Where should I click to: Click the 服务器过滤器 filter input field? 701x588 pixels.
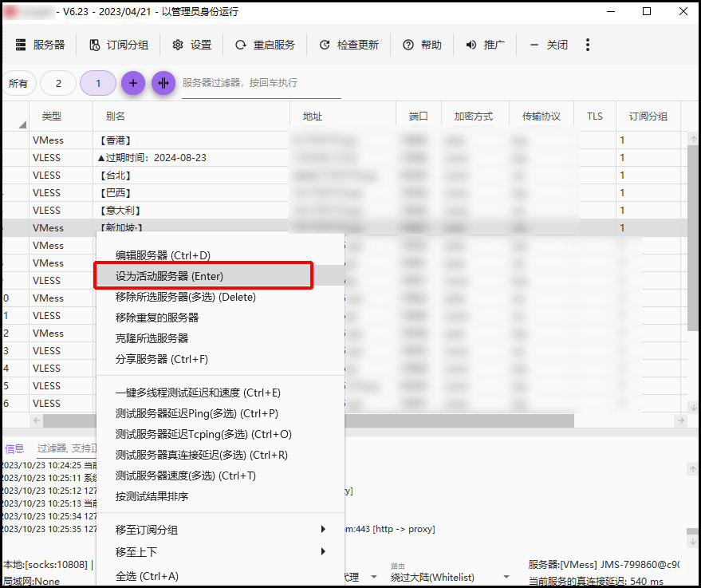click(x=261, y=83)
